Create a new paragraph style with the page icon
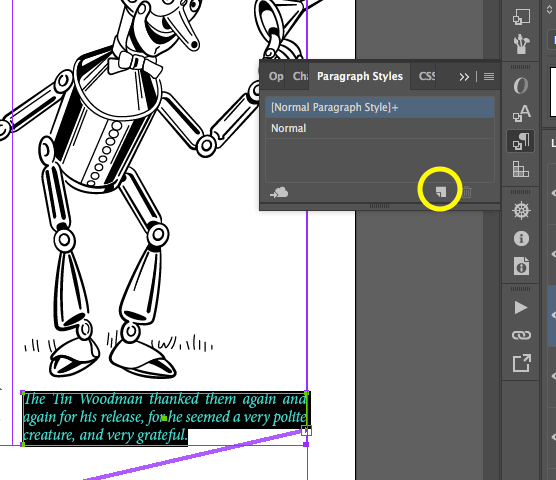 441,192
